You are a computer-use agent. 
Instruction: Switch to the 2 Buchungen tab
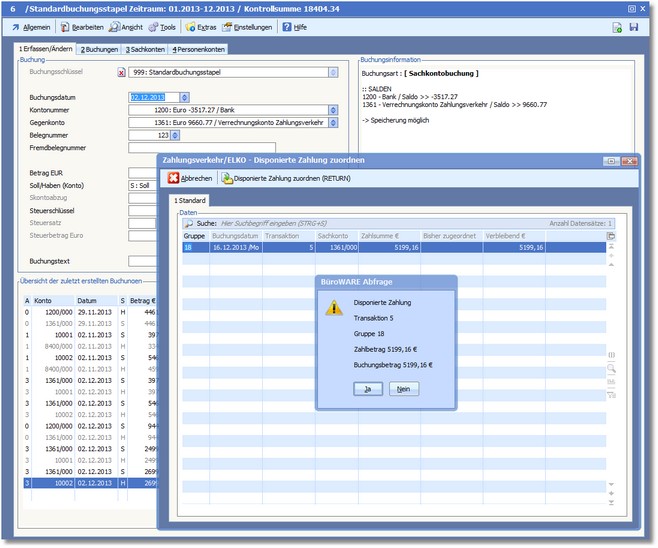(99, 49)
